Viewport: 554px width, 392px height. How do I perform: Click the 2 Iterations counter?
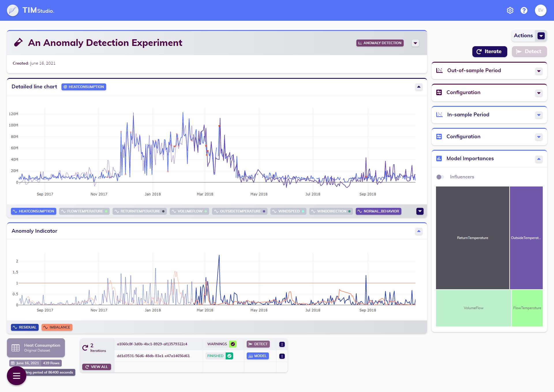point(98,348)
